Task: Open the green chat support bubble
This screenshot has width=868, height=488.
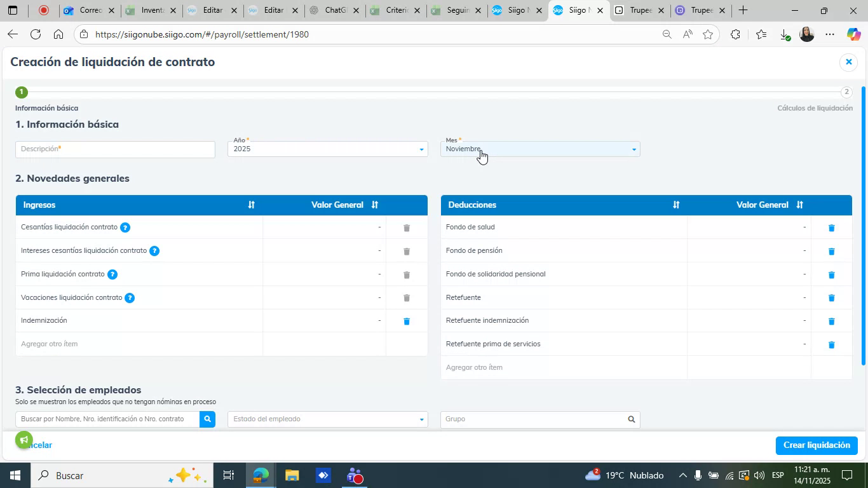Action: (x=24, y=440)
